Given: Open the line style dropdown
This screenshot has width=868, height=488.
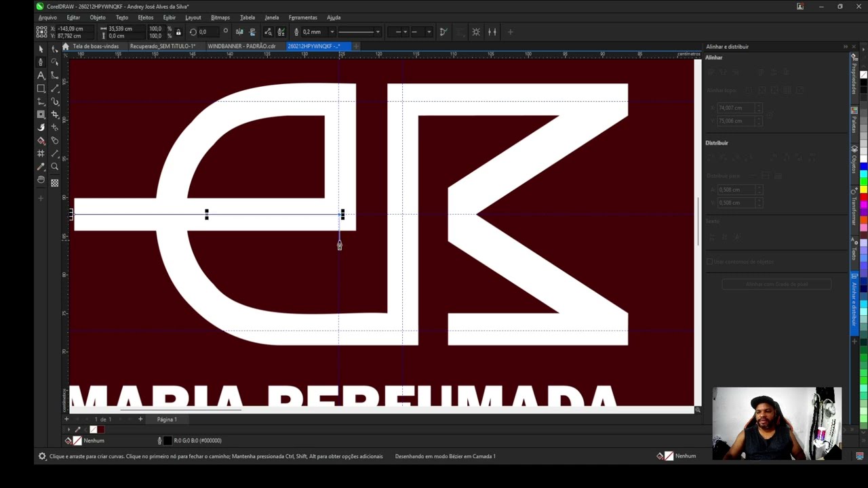Looking at the screenshot, I should [x=378, y=32].
